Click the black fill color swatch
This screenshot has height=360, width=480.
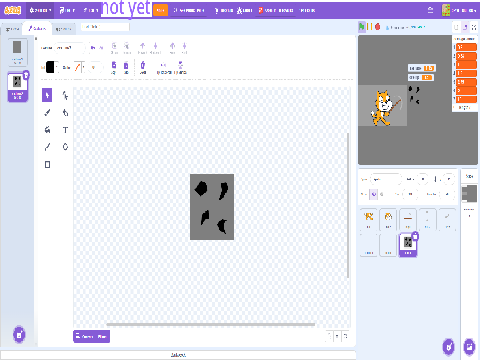pyautogui.click(x=50, y=67)
